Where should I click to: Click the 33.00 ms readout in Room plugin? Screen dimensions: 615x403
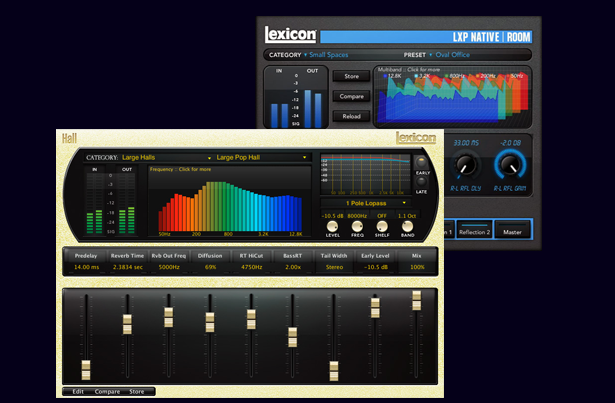pos(466,143)
